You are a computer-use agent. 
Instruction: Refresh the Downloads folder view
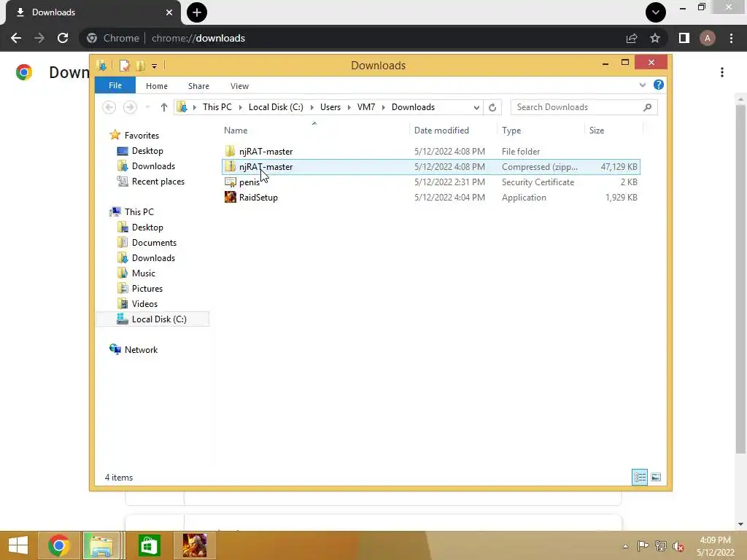coord(492,108)
